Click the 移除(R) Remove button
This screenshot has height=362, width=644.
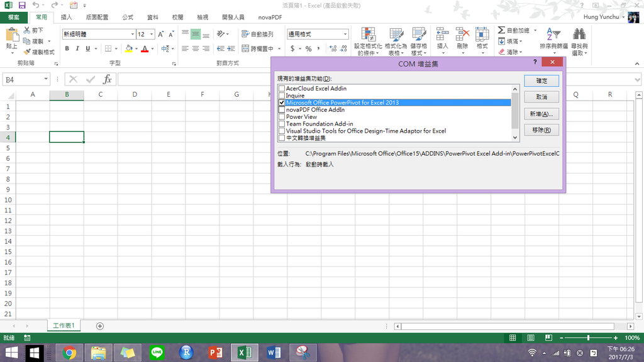pyautogui.click(x=541, y=129)
